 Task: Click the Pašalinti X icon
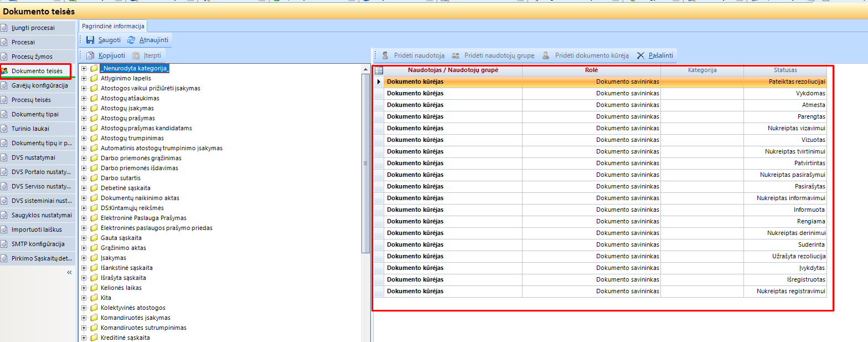click(x=641, y=55)
